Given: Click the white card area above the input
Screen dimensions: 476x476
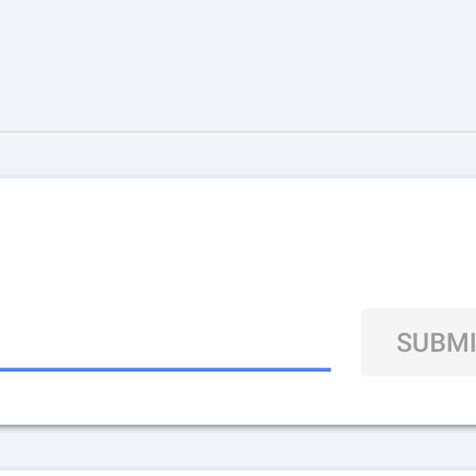Looking at the screenshot, I should (x=238, y=241).
